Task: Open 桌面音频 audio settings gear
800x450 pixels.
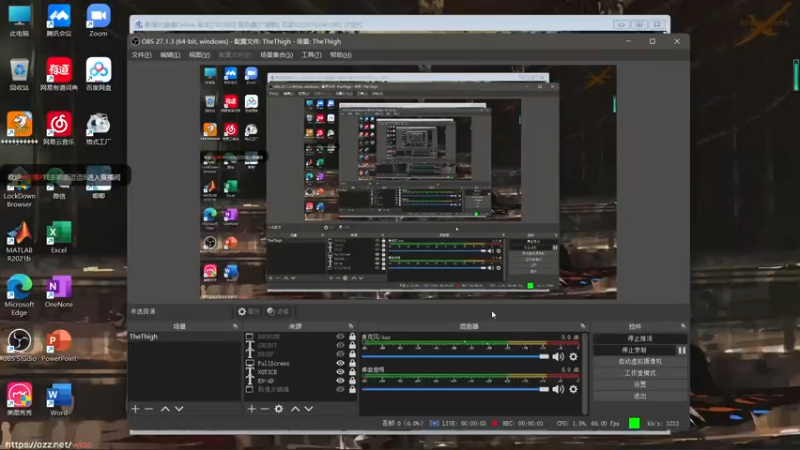Action: click(x=573, y=389)
